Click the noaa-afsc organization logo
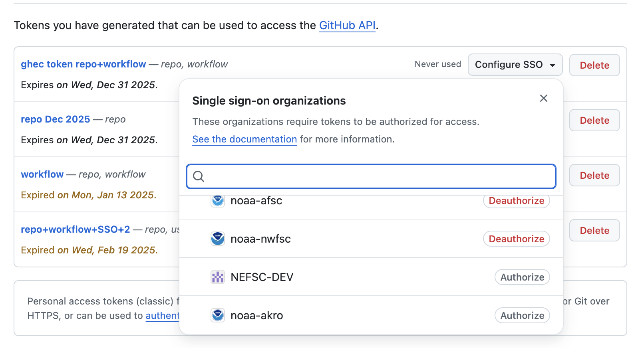The width and height of the screenshot is (644, 348). pyautogui.click(x=218, y=200)
